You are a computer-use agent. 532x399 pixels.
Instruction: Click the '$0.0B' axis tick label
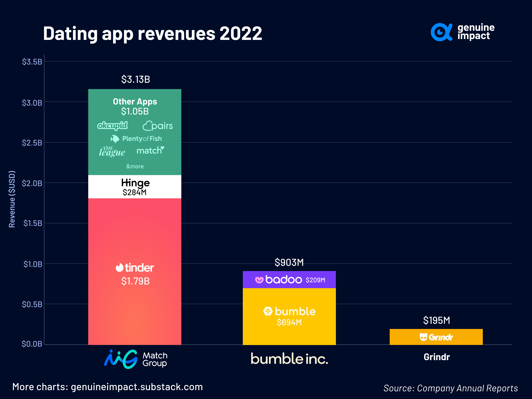coord(32,344)
